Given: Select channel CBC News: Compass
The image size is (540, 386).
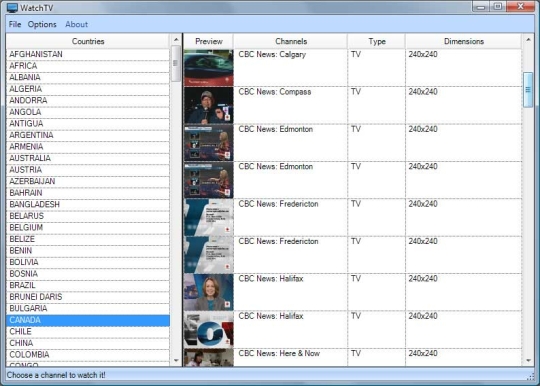Looking at the screenshot, I should [275, 92].
